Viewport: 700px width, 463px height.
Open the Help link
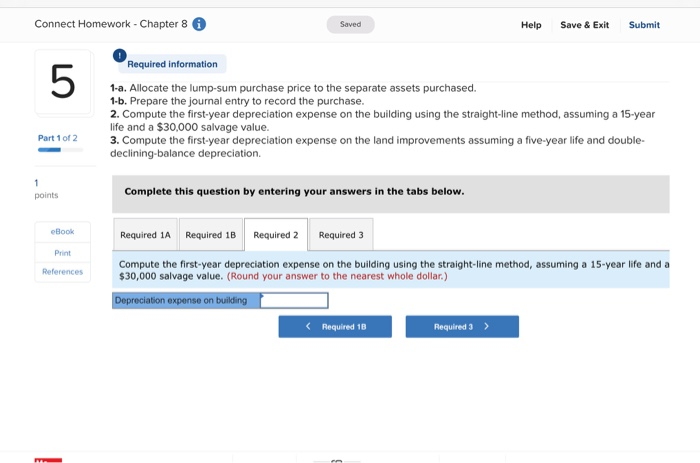(531, 25)
